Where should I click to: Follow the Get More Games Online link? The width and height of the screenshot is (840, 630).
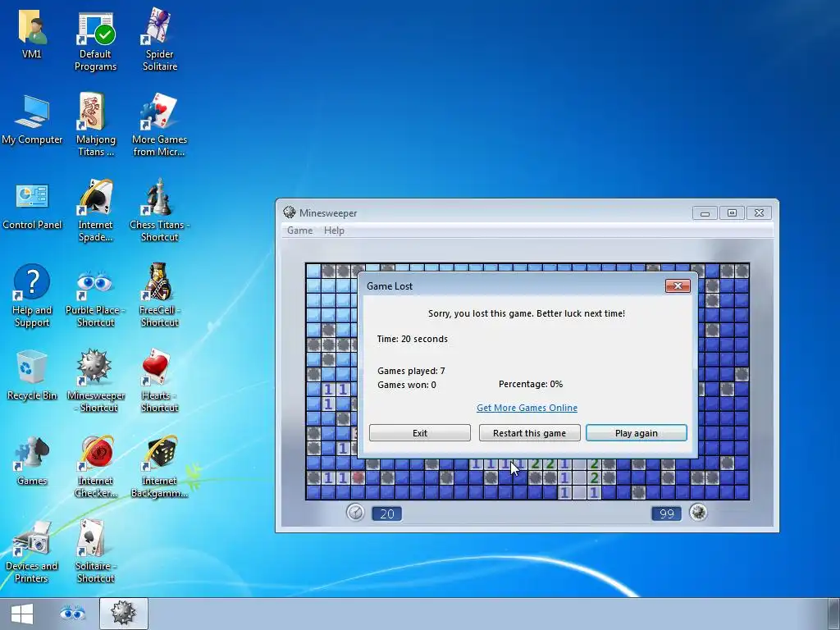pyautogui.click(x=527, y=408)
